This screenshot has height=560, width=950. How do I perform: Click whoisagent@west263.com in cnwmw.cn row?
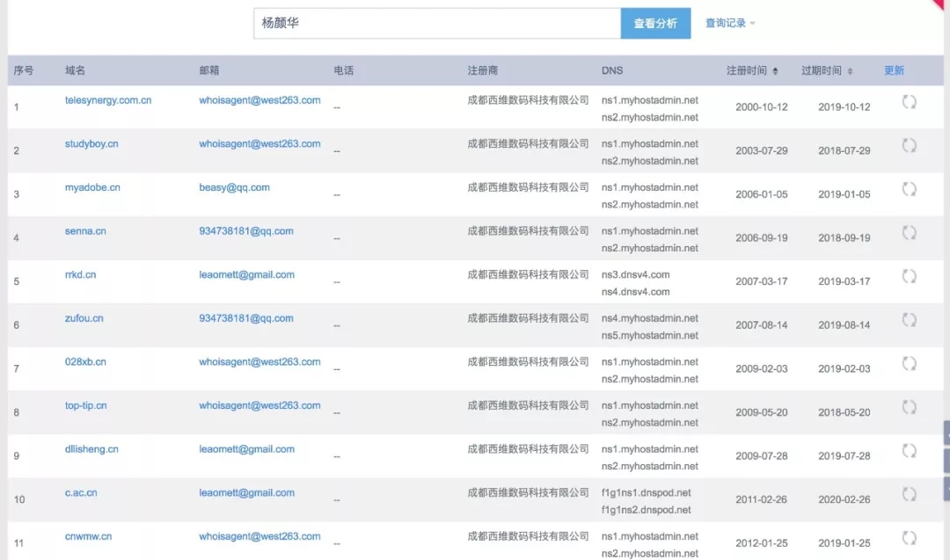[x=259, y=535]
